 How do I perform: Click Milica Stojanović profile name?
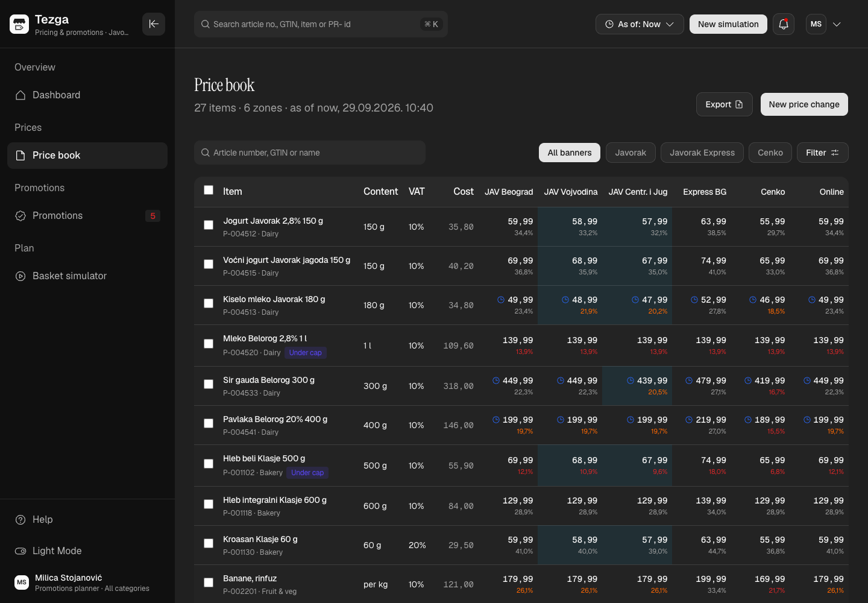coord(69,578)
